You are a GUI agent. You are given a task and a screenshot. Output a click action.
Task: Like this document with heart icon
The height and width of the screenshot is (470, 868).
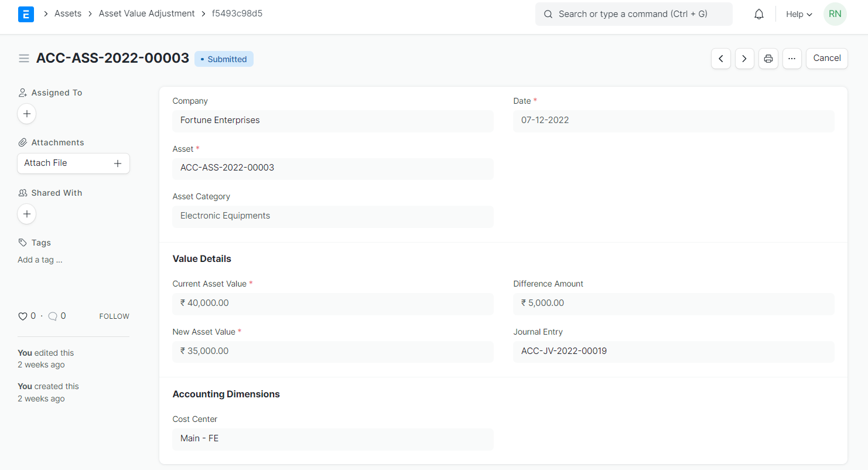pyautogui.click(x=23, y=316)
